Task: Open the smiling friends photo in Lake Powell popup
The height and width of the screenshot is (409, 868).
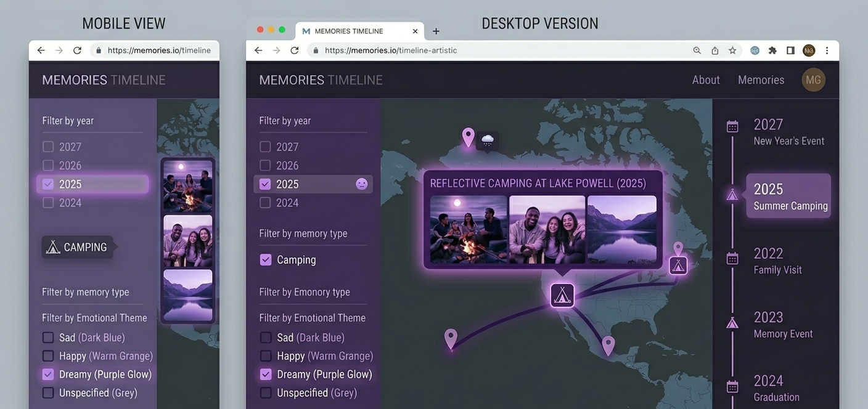Action: coord(547,230)
